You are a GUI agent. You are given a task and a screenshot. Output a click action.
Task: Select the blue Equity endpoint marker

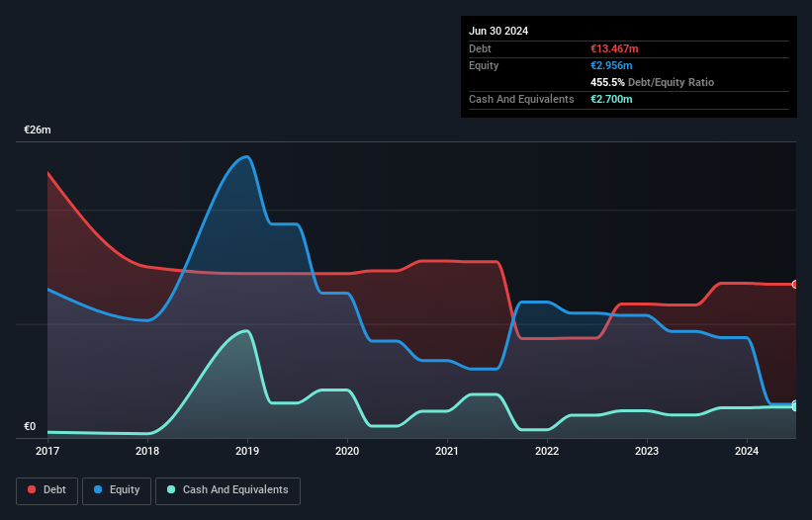click(x=795, y=403)
